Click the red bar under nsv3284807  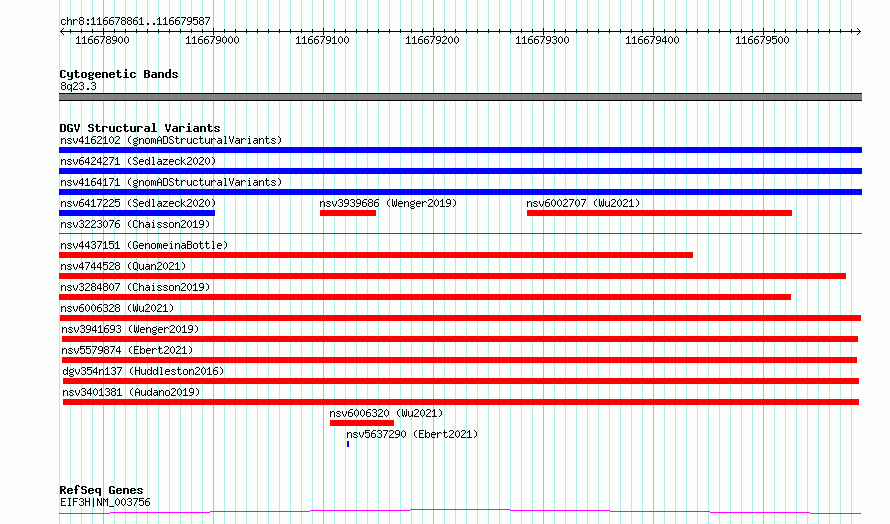[x=425, y=297]
